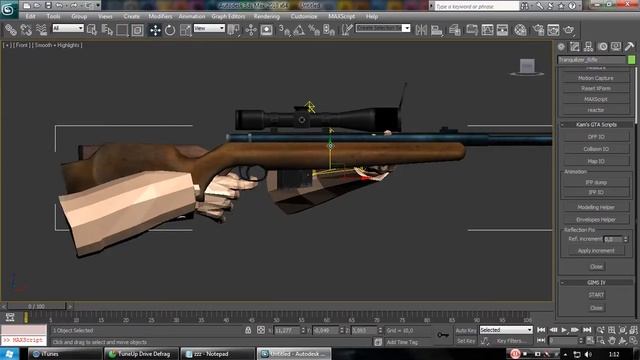640x360 pixels.
Task: Toggle Keyboard Shortcut Override
Action: pos(267,30)
